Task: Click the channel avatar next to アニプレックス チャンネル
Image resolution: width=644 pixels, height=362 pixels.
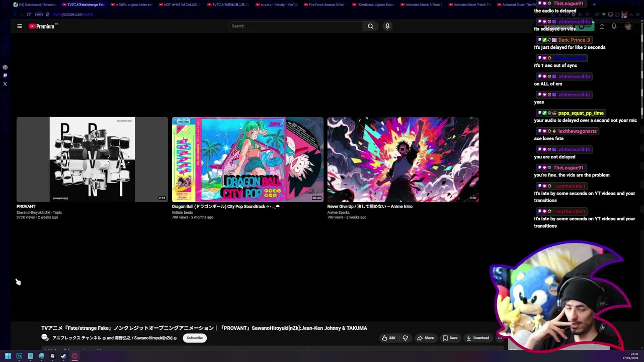Action: tap(45, 338)
